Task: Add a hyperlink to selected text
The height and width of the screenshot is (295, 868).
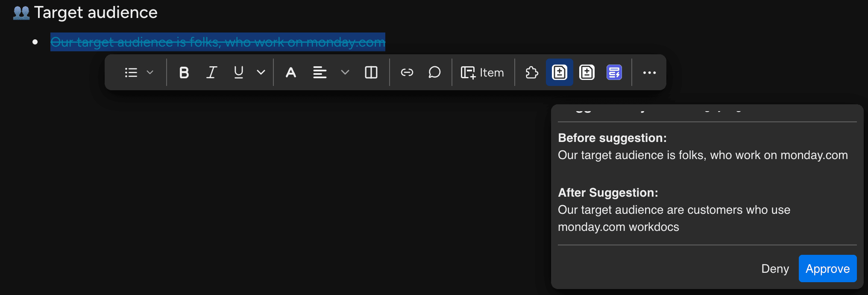Action: coord(407,73)
